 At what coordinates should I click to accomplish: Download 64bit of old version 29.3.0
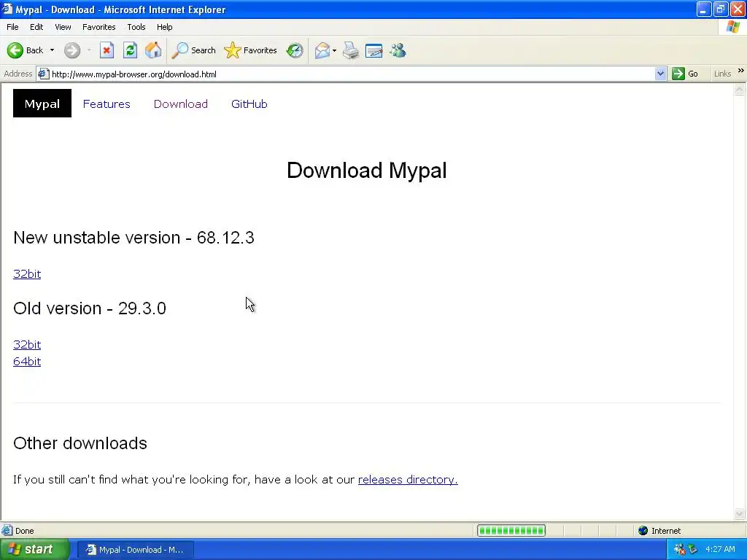click(27, 362)
